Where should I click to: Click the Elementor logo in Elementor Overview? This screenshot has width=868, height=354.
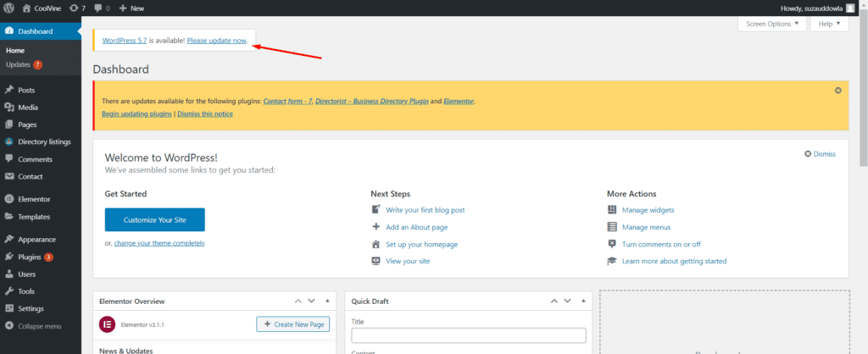(107, 324)
